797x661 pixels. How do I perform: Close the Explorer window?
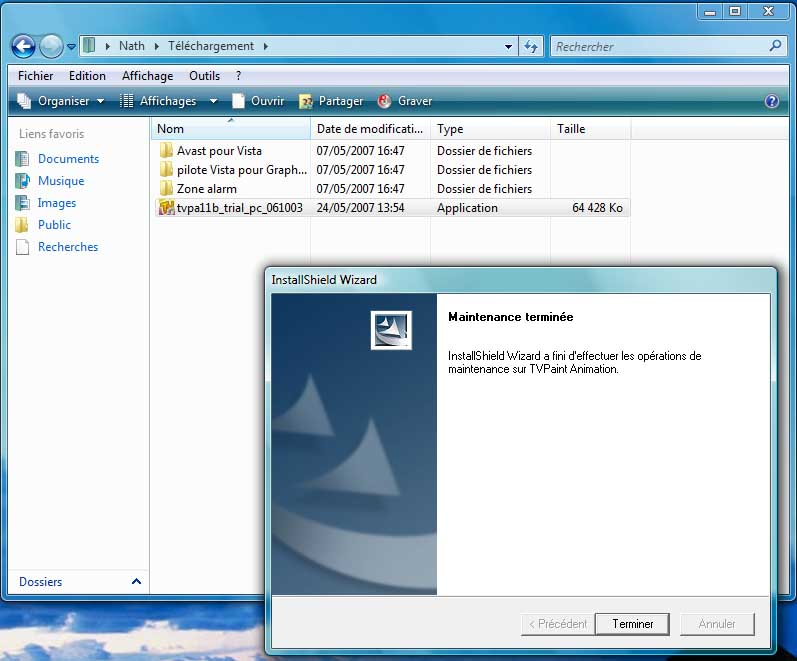pyautogui.click(x=768, y=12)
